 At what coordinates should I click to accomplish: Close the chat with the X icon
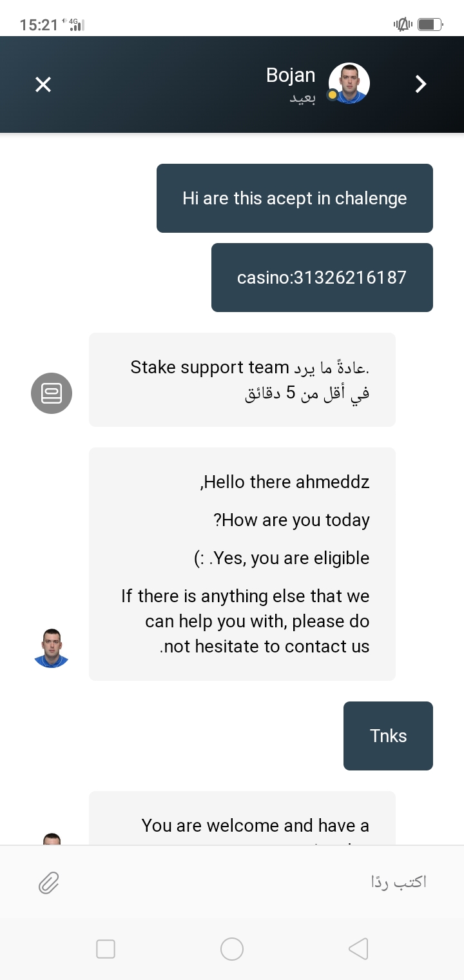43,84
